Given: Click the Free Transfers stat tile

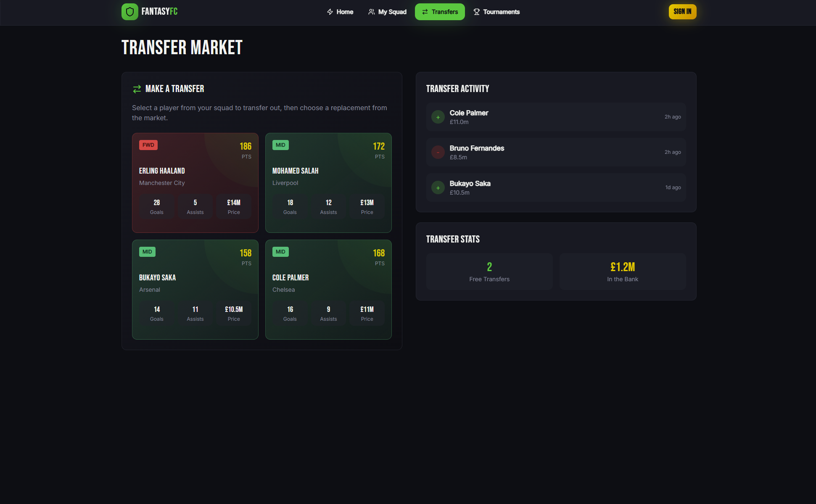Looking at the screenshot, I should [x=489, y=272].
